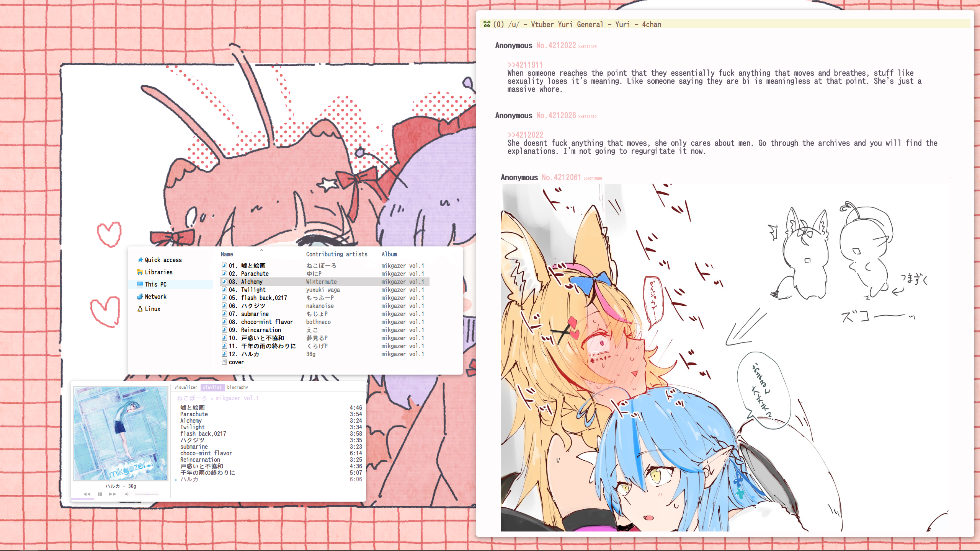
Task: Mute the music player volume icon
Action: [127, 494]
